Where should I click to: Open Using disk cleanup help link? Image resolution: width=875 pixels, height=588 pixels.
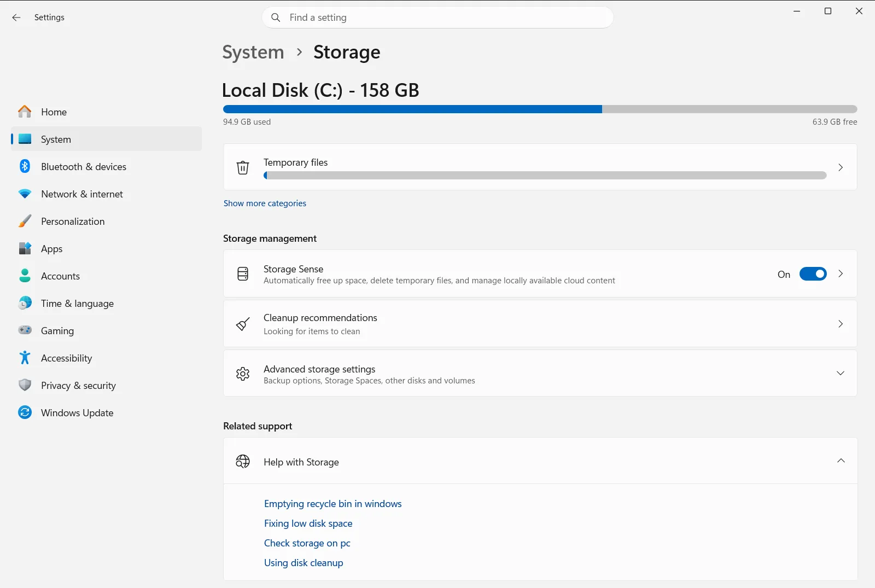tap(304, 563)
